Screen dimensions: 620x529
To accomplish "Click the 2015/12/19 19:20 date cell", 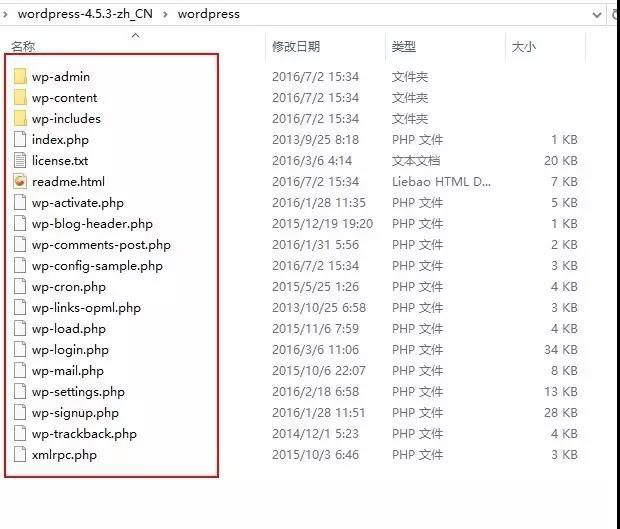I will 322,223.
